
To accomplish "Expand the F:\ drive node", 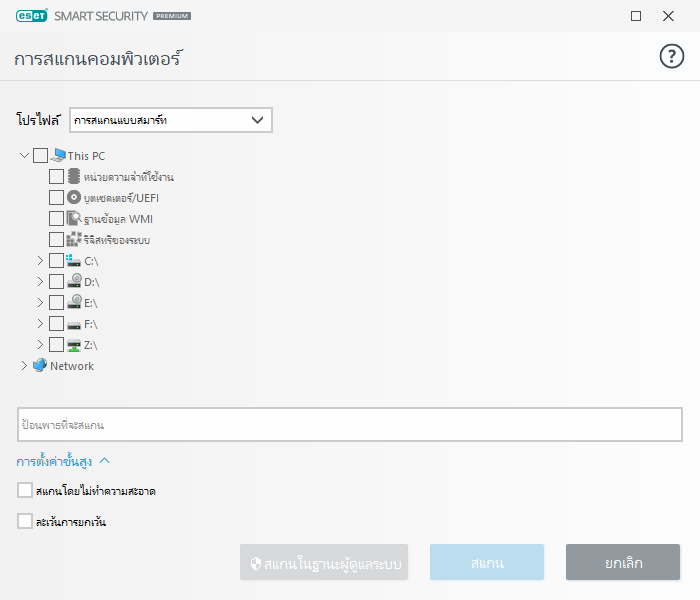I will coord(40,323).
